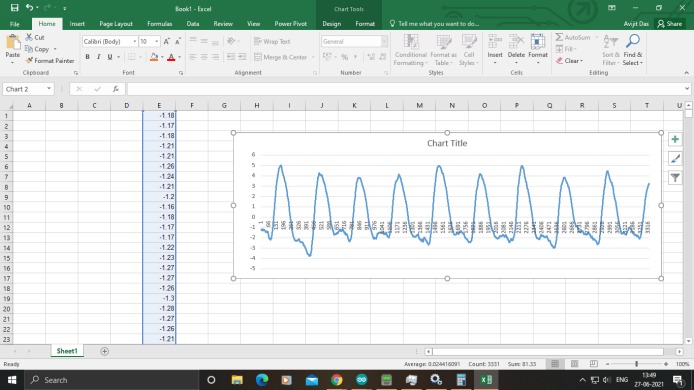Screen dimensions: 694x390
Task: Open the font name dropdown
Action: pos(135,41)
